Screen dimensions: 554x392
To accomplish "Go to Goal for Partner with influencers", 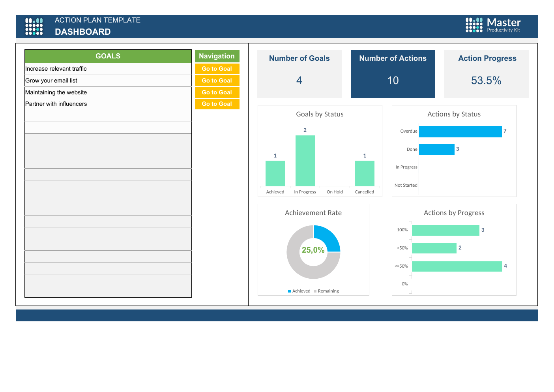I will 217,104.
